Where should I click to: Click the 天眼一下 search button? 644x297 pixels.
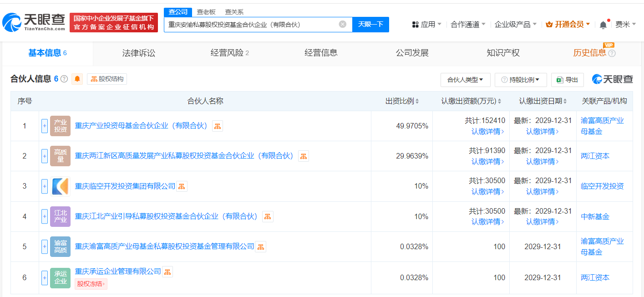[x=370, y=25]
